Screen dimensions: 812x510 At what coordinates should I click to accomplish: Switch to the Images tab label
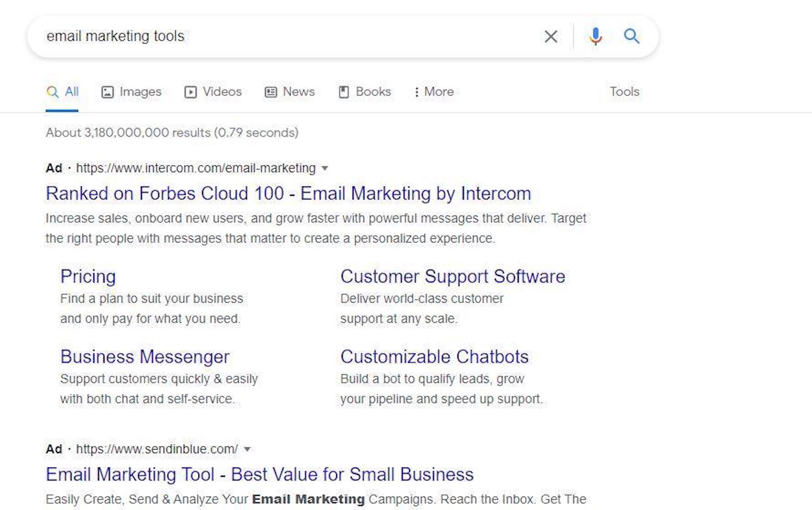click(140, 92)
